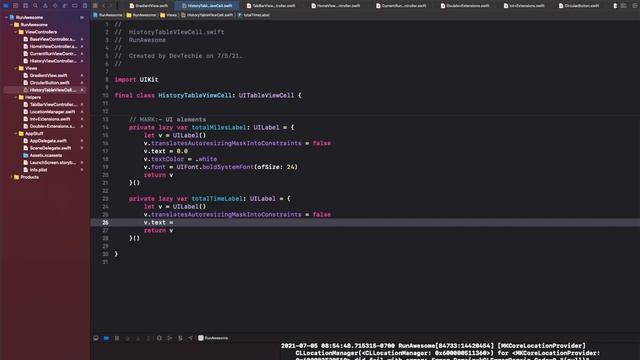Click HistoryTableViewCell.swift in jump bar
The width and height of the screenshot is (640, 360).
[207, 15]
